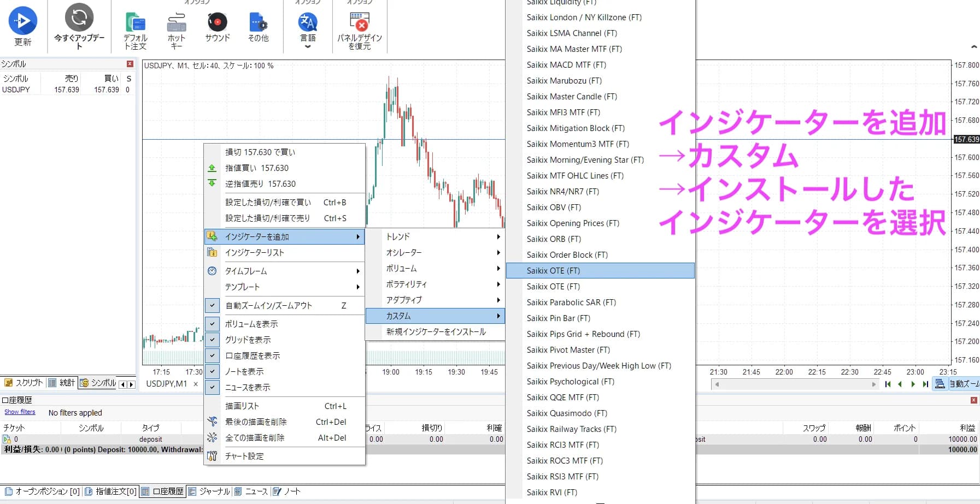Screen dimensions: 980x504
Task: Select Saikix Parabolic SAR (FT)
Action: (x=600, y=302)
